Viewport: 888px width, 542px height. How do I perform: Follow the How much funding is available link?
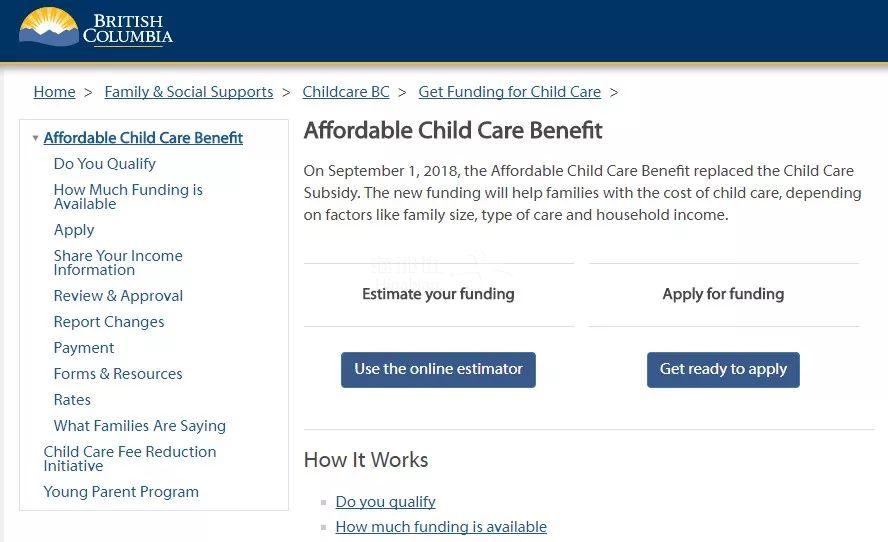click(x=441, y=527)
